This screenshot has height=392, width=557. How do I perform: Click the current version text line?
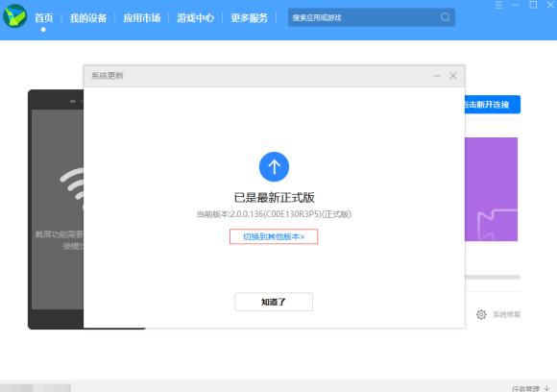274,214
